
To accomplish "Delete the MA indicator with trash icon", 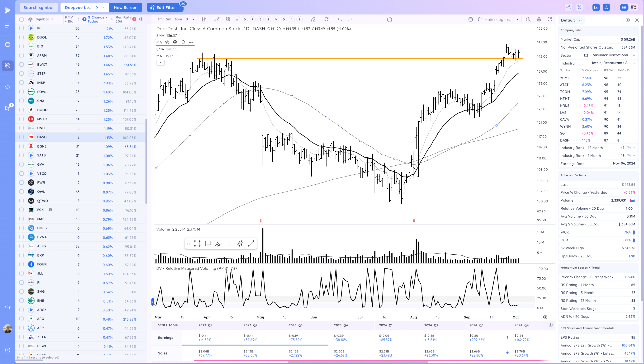I will [183, 42].
